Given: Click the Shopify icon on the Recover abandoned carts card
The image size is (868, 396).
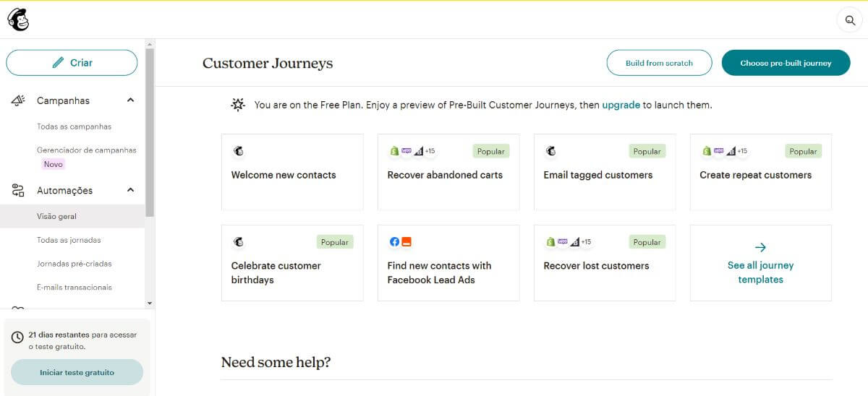Looking at the screenshot, I should pos(394,151).
